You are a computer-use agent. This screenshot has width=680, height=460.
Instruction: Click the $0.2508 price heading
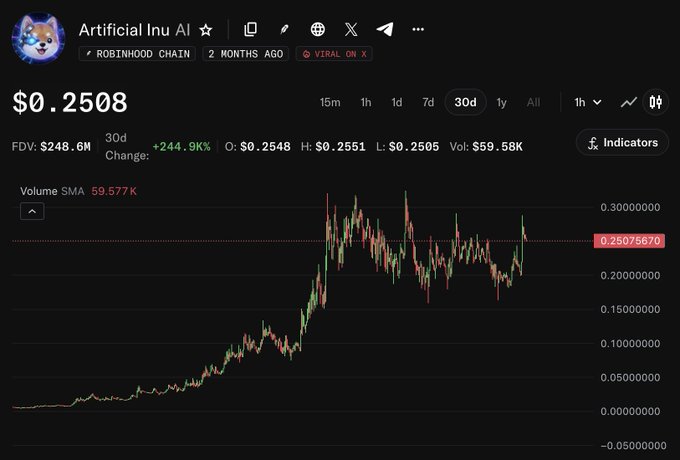pos(70,103)
